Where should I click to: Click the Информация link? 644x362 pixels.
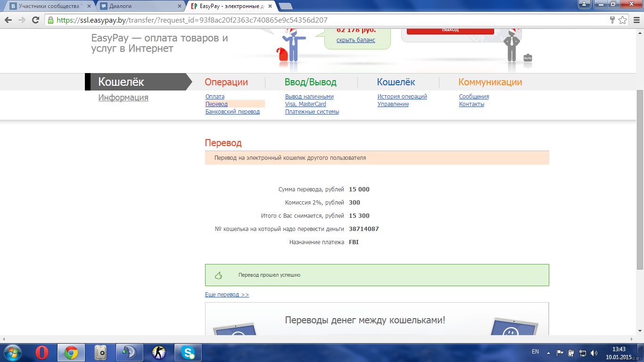pos(124,98)
